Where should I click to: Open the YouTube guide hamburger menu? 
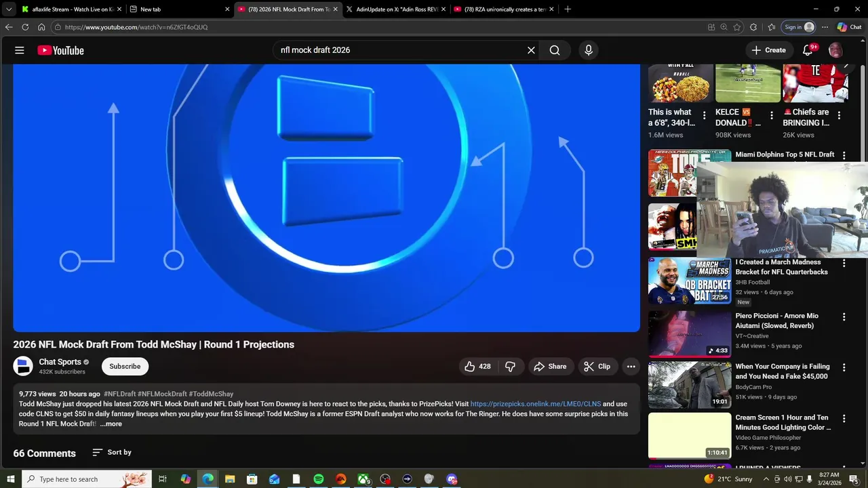(20, 50)
